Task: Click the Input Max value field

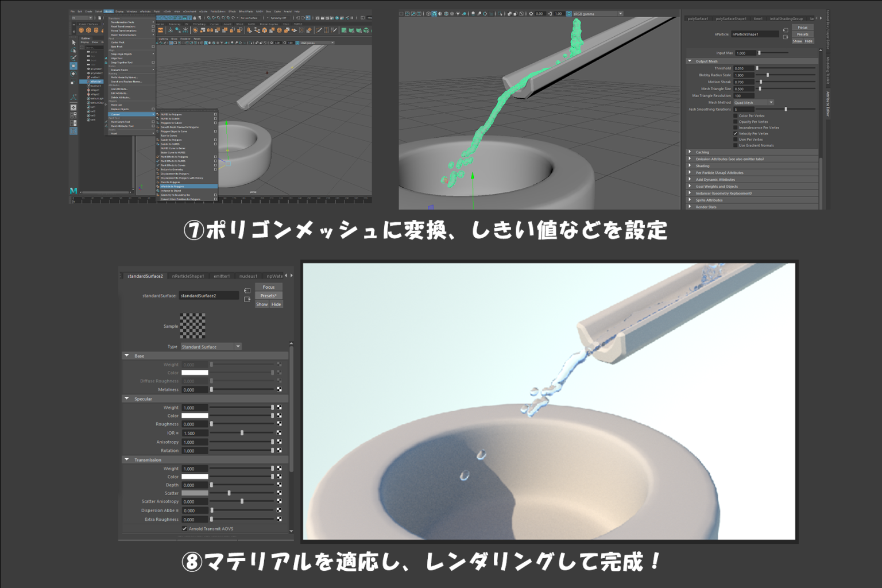Action: pyautogui.click(x=746, y=53)
